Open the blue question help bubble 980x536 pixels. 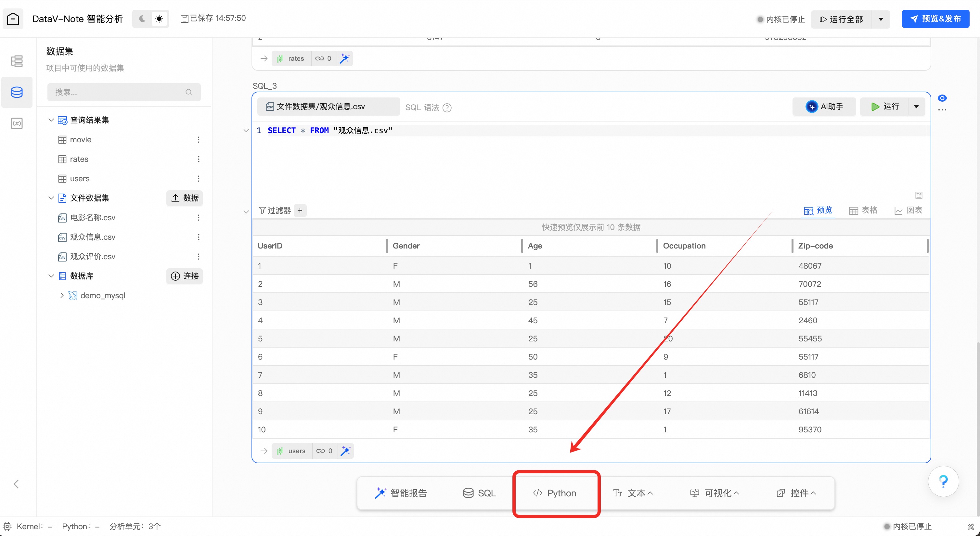point(943,481)
